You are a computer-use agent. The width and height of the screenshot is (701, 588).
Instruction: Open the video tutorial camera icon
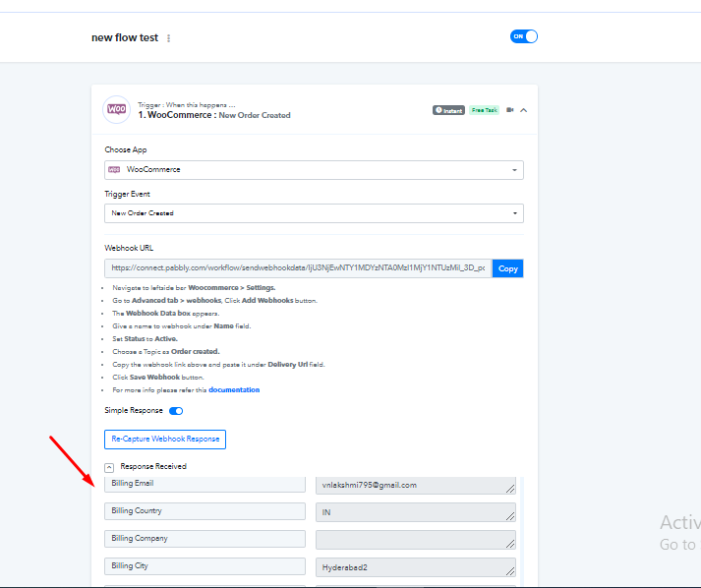[x=509, y=110]
